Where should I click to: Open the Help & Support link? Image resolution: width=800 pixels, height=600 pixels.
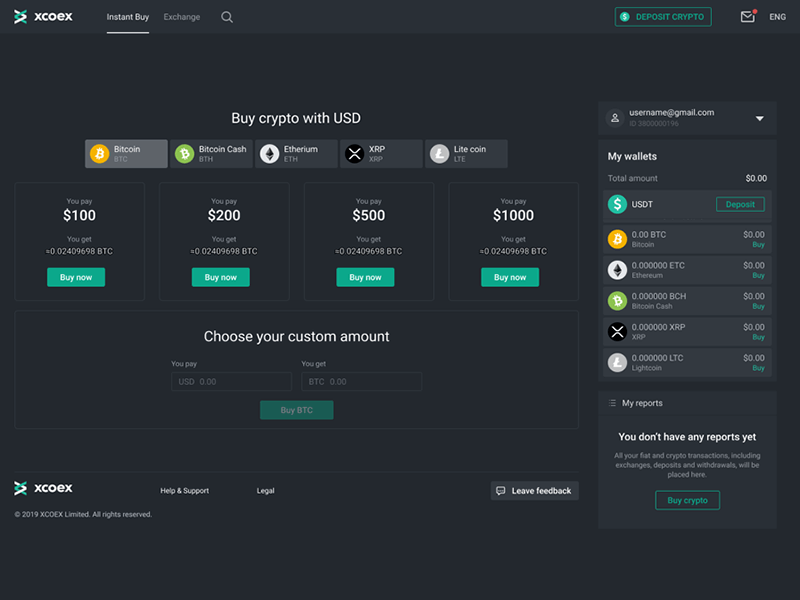pyautogui.click(x=185, y=490)
